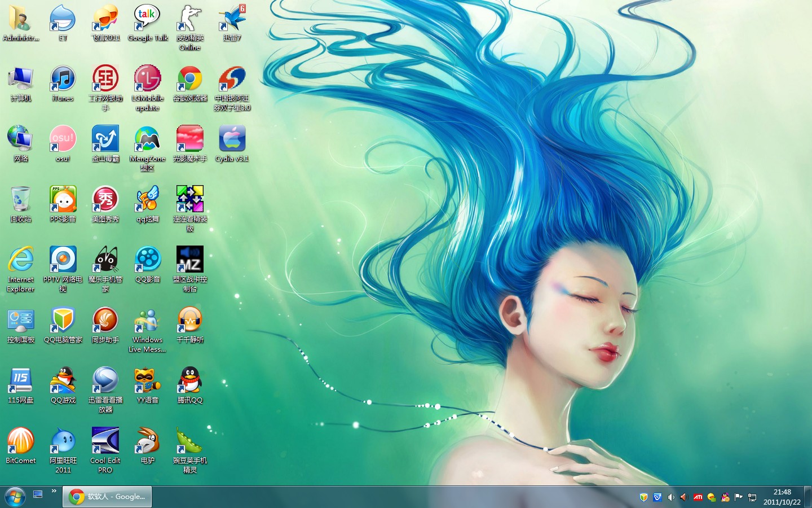Select the 网络 desktop icon
This screenshot has height=508, width=812.
(21, 144)
